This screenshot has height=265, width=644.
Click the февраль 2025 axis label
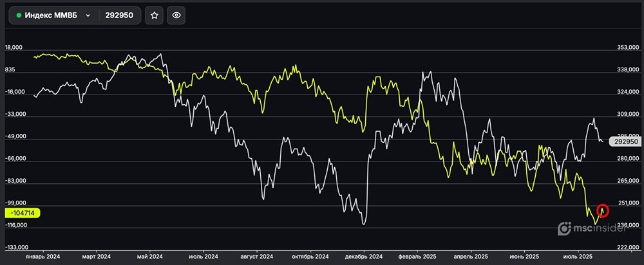pyautogui.click(x=418, y=257)
